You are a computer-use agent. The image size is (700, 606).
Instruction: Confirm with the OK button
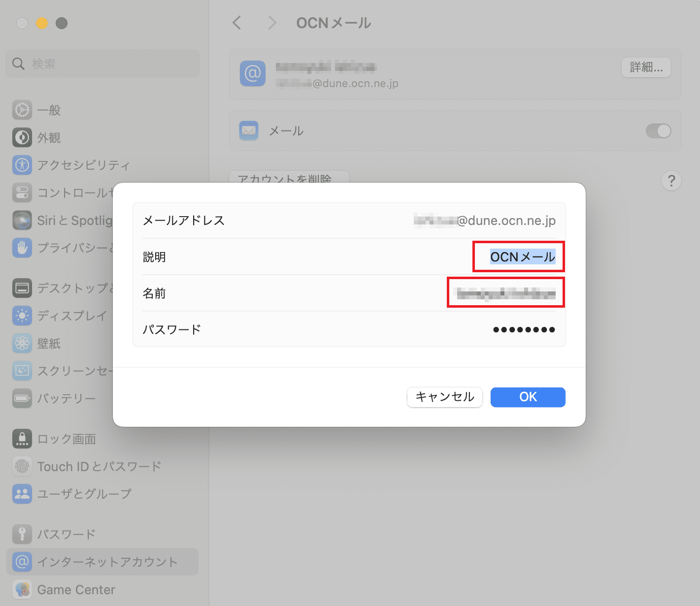click(x=528, y=397)
